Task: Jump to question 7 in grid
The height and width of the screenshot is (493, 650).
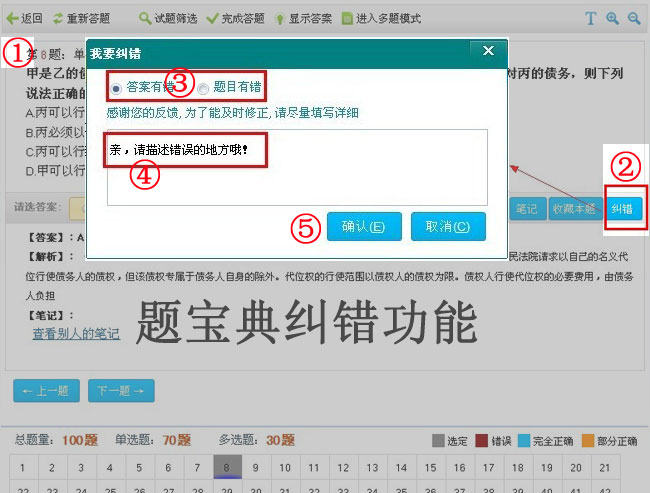Action: (198, 468)
